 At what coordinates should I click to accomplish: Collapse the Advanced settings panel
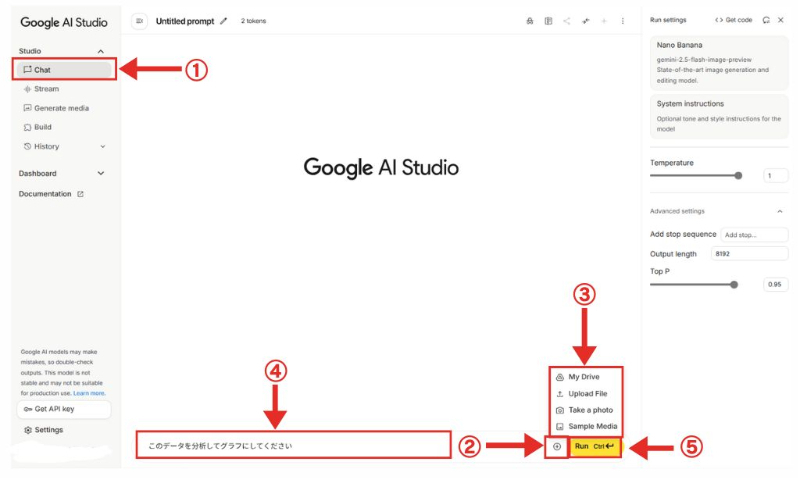point(779,211)
